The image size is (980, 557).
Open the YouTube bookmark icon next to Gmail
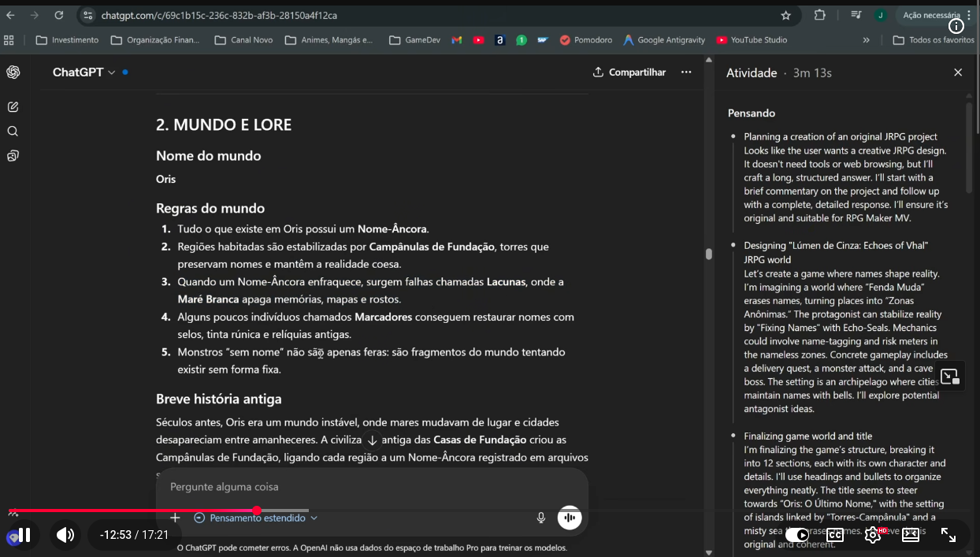(478, 39)
